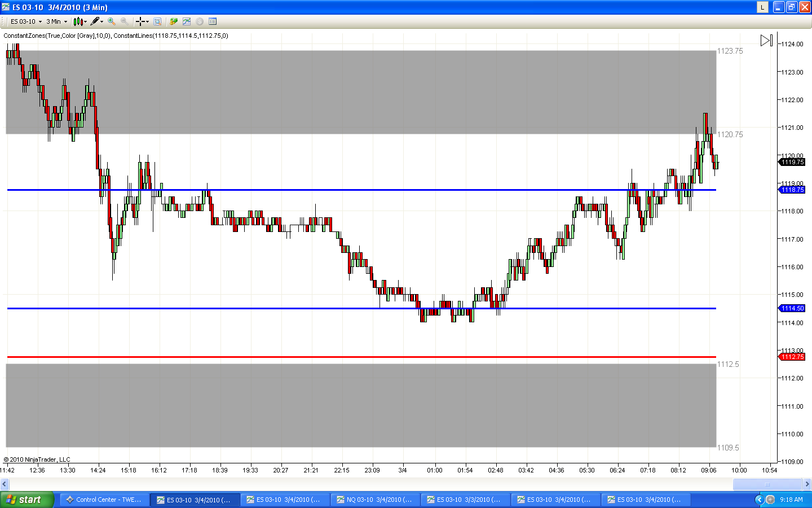Click the 1123.75 zone label
The image size is (812, 508).
[730, 51]
